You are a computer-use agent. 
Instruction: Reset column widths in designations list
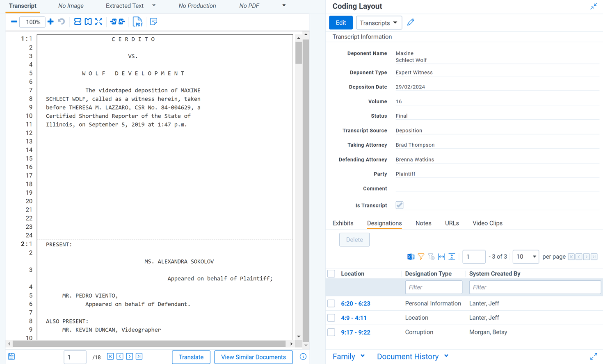tap(441, 257)
